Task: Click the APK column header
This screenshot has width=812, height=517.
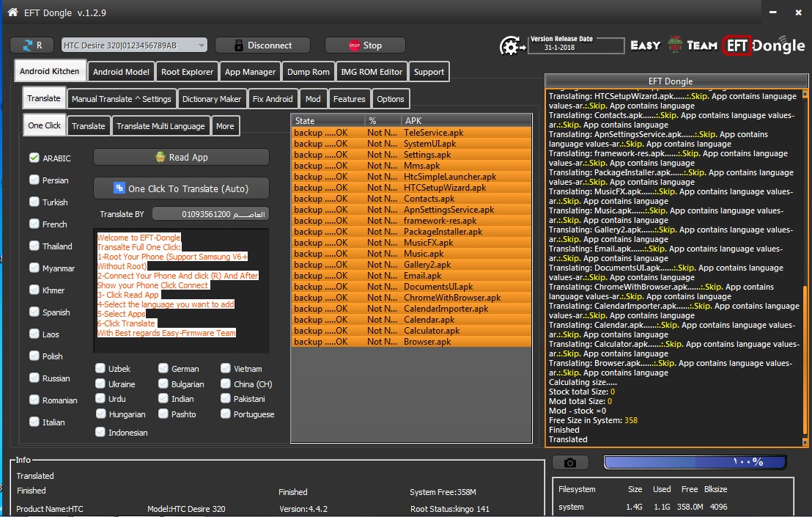Action: click(x=466, y=121)
